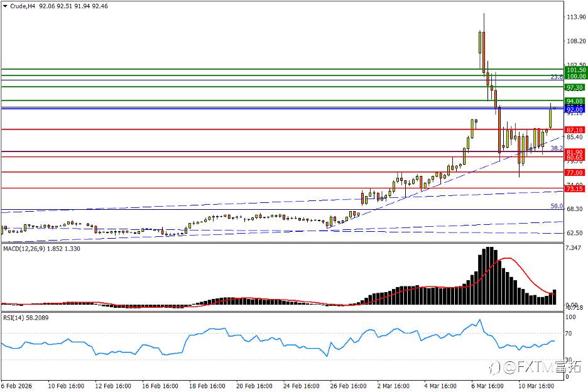Select the 94.00 resistance price label
Screen dimensions: 588x392
click(575, 101)
